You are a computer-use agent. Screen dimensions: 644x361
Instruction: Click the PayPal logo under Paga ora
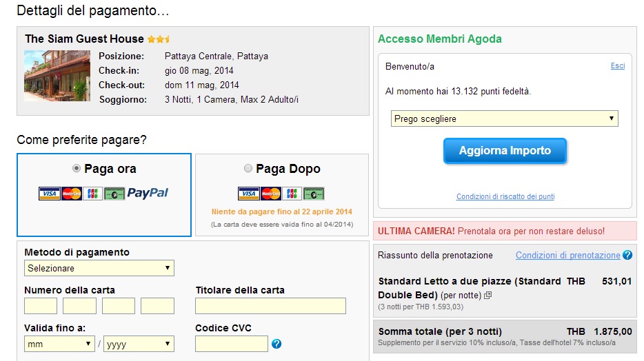(148, 194)
